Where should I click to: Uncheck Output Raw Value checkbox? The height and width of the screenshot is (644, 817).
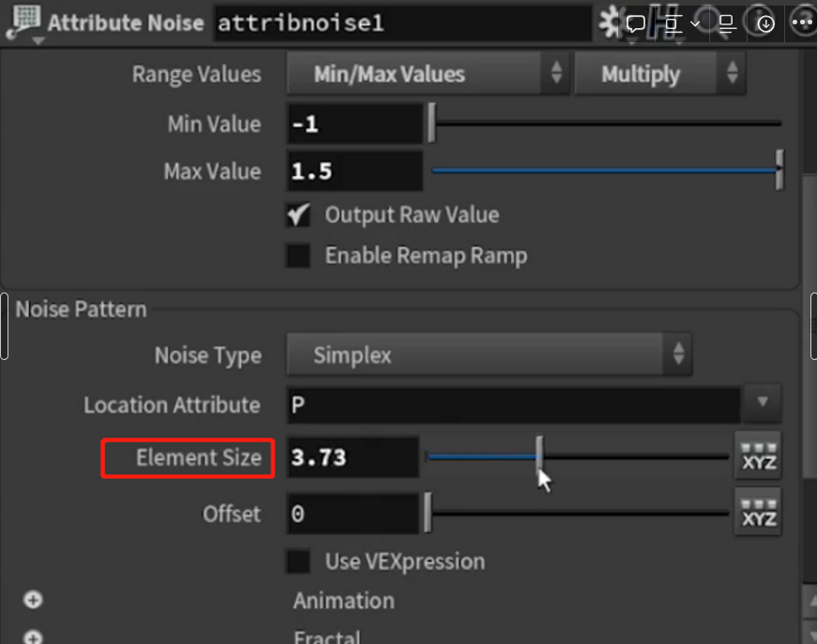[298, 215]
